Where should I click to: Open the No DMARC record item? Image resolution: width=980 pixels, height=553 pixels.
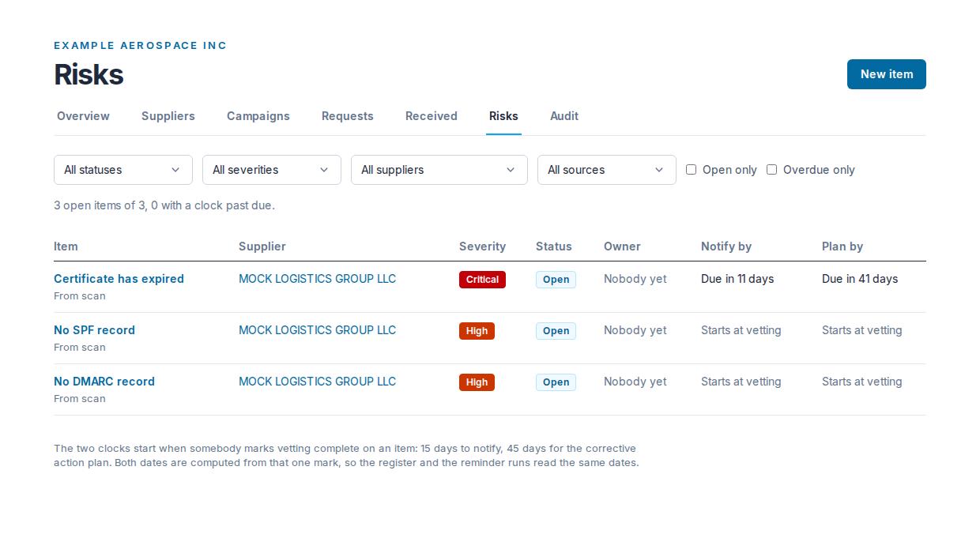[x=104, y=382]
